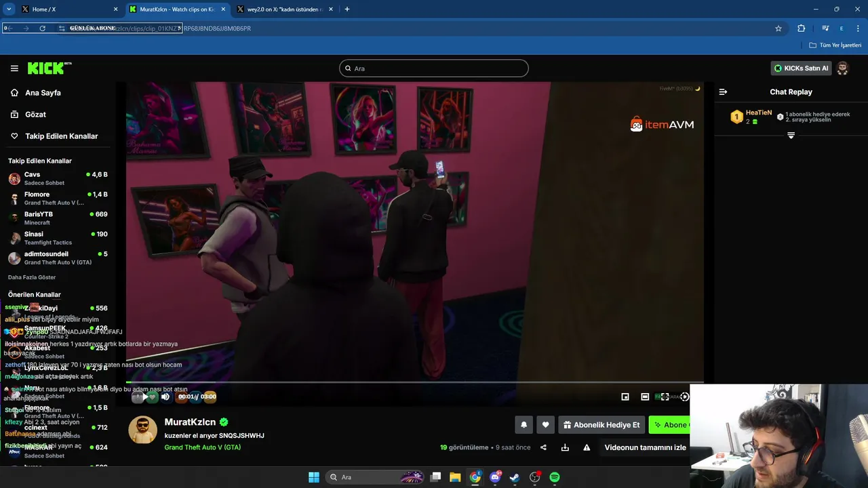
Task: Expand the list with Daha Fazla Göster
Action: tap(32, 277)
